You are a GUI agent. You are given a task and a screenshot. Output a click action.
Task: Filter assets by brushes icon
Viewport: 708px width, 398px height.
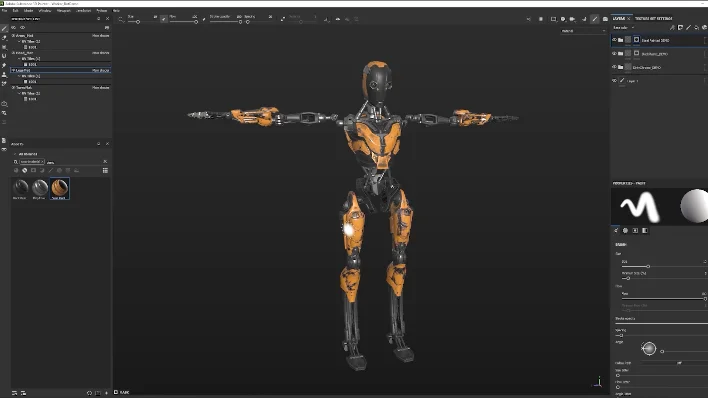coord(51,170)
